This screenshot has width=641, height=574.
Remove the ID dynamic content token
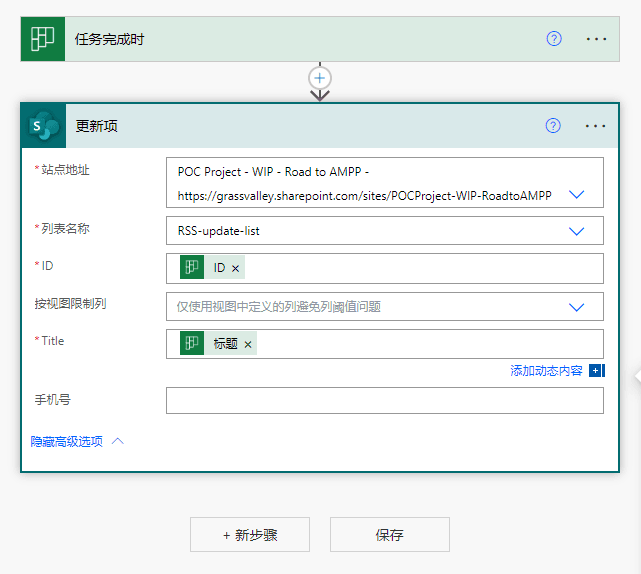pos(236,269)
